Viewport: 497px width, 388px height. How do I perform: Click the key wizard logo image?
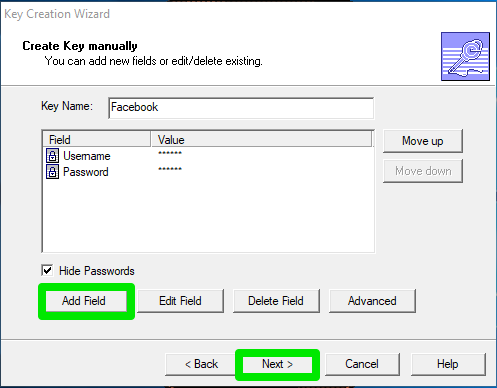tap(465, 56)
